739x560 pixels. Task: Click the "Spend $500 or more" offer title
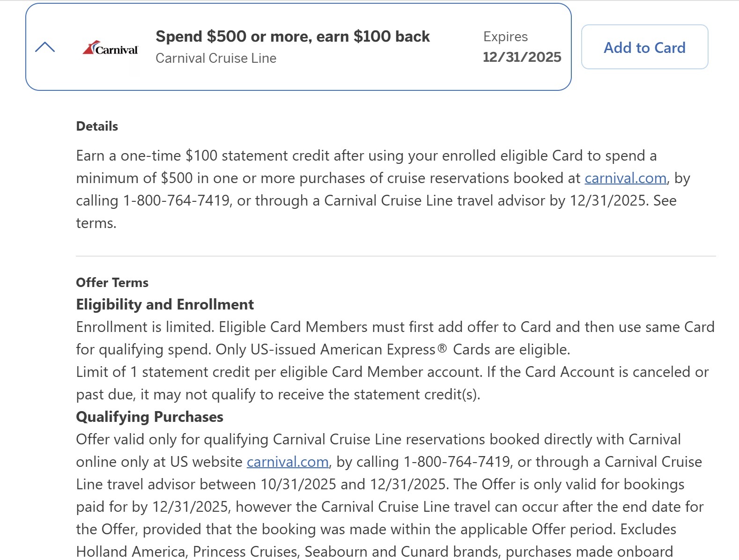click(x=293, y=37)
